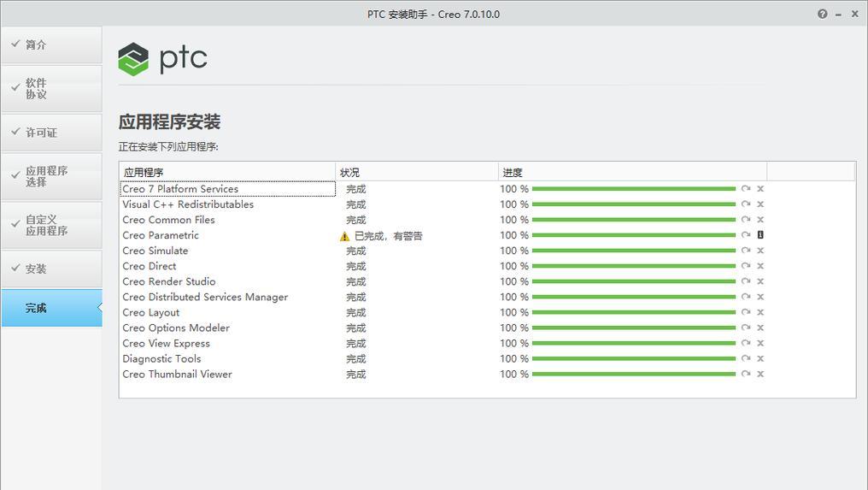
Task: Click retry icon for Diagnostic Tools
Action: [x=746, y=358]
